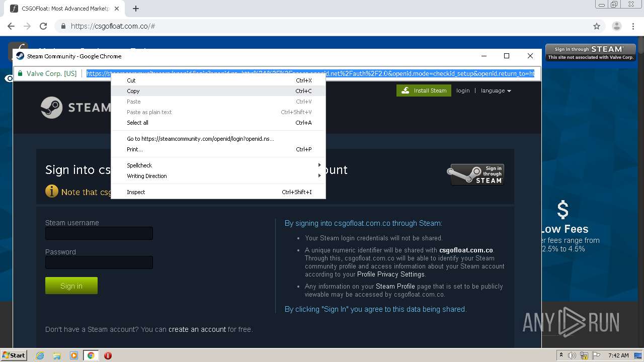Open the Windows Start menu
Image resolution: width=644 pixels, height=362 pixels.
click(x=14, y=355)
